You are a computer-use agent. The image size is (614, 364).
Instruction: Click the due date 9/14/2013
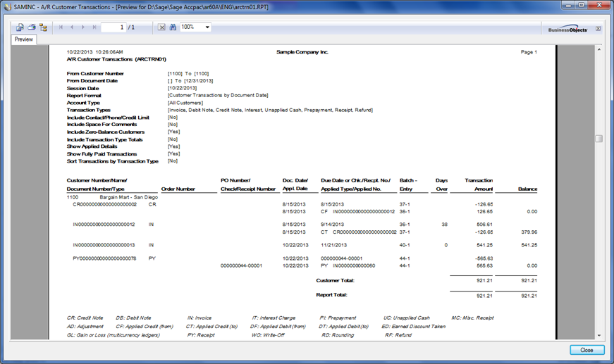[333, 225]
